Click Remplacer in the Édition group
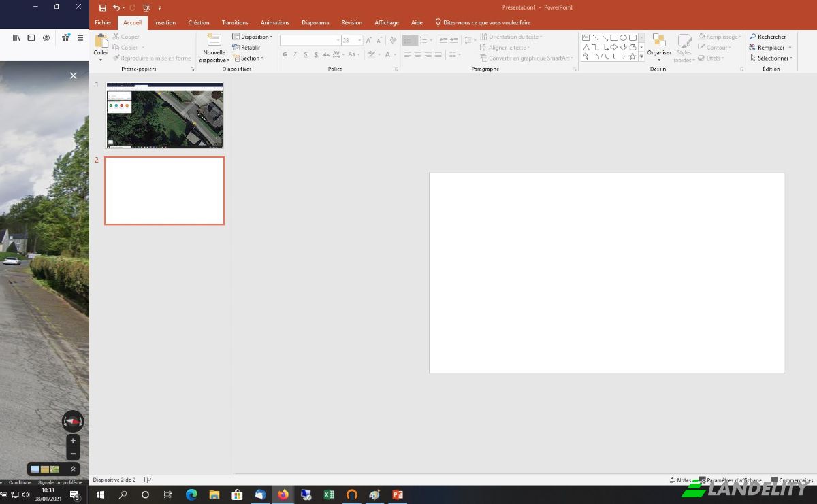This screenshot has width=817, height=504. 771,48
